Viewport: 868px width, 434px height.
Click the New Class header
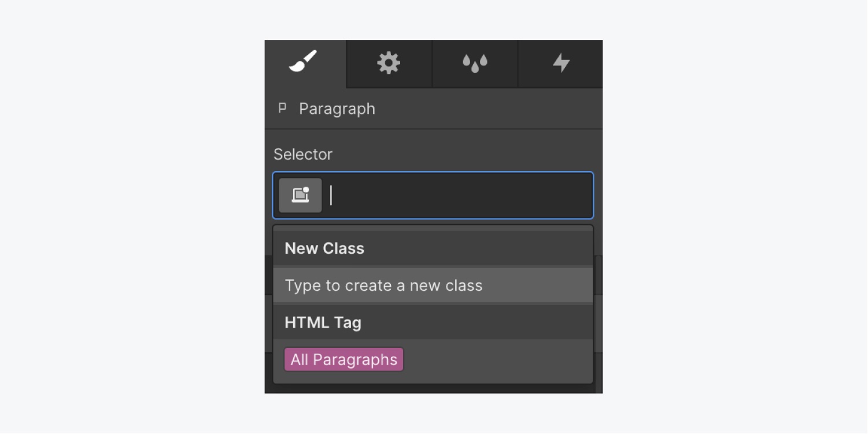click(324, 248)
